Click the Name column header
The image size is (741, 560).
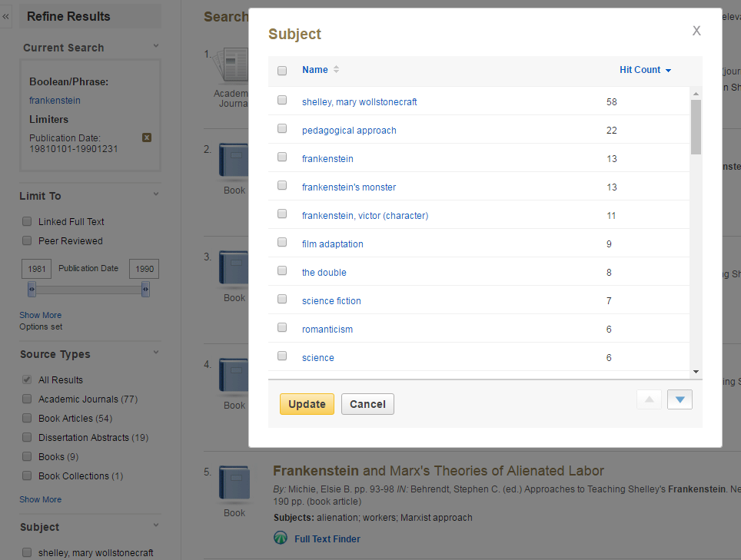[x=314, y=69]
